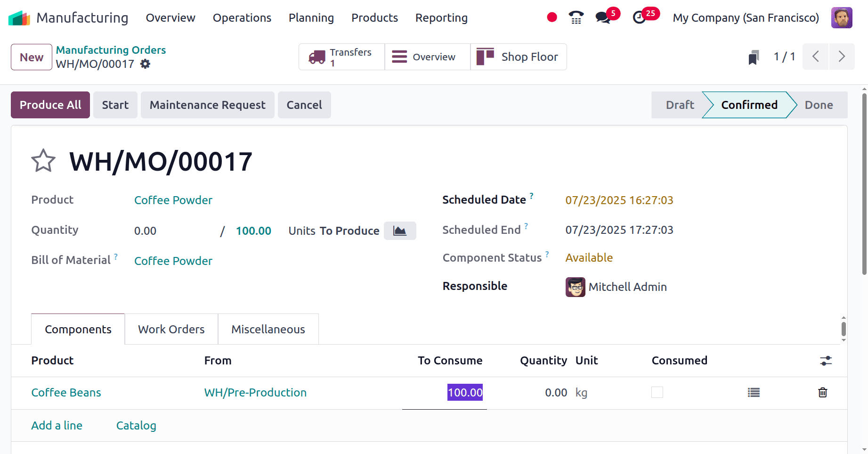Image resolution: width=868 pixels, height=454 pixels.
Task: Open Coffee Powder product link
Action: point(173,200)
